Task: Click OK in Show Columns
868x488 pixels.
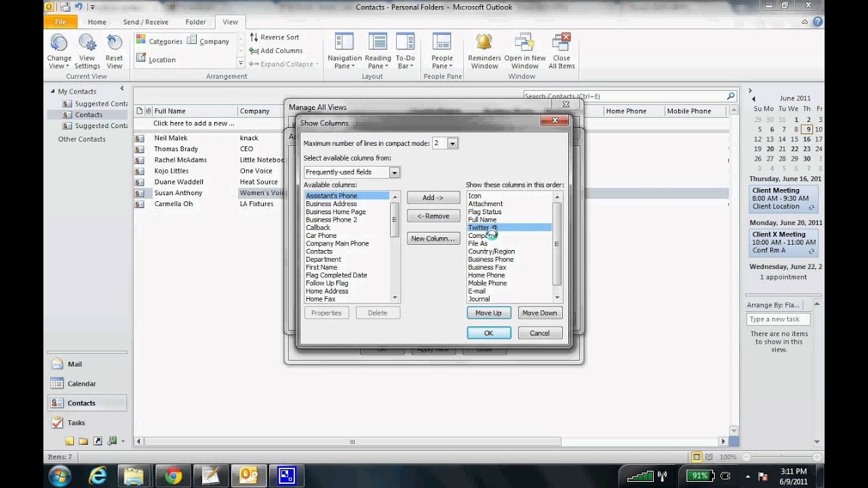Action: click(x=488, y=333)
